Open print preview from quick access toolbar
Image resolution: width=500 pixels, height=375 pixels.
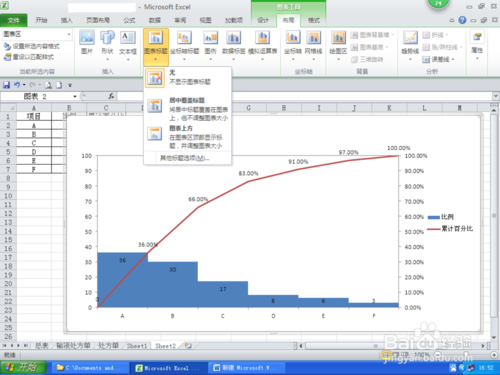coord(48,85)
